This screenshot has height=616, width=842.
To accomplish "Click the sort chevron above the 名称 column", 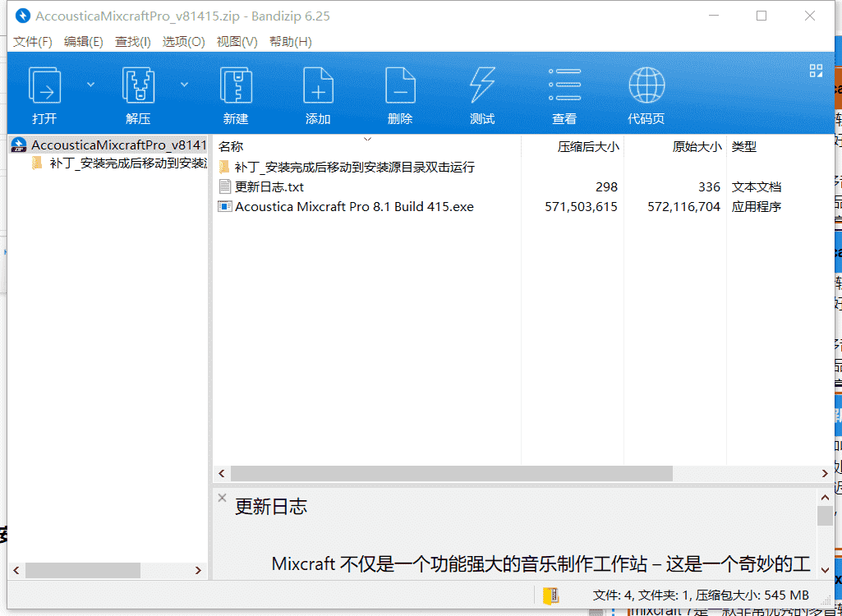I will (368, 139).
